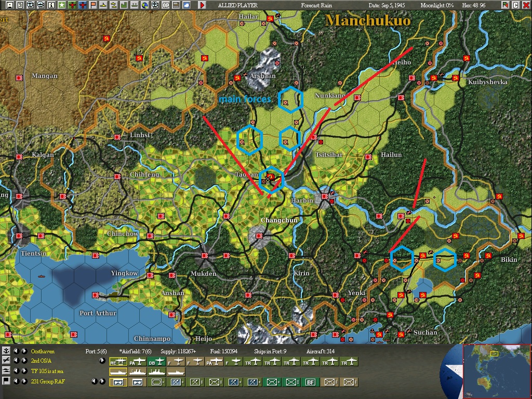Viewport: 532px width, 399px height.
Task: Open the save game disk icon
Action: point(10,5)
